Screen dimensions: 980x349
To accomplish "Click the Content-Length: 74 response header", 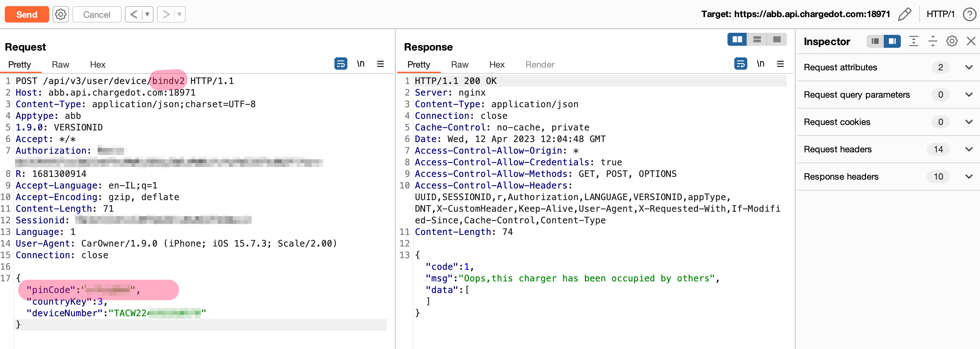I will [463, 232].
